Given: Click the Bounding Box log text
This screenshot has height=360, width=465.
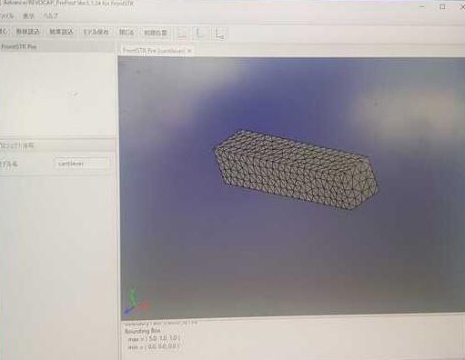Looking at the screenshot, I should (x=142, y=331).
